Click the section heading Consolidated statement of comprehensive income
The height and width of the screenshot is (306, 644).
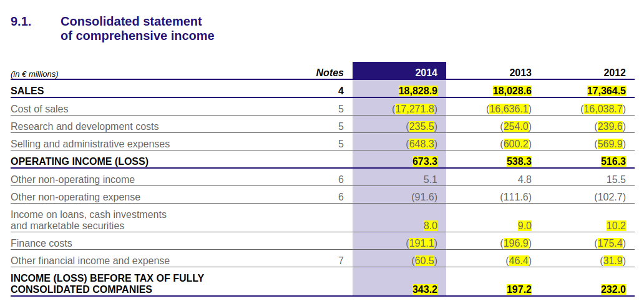(x=137, y=28)
